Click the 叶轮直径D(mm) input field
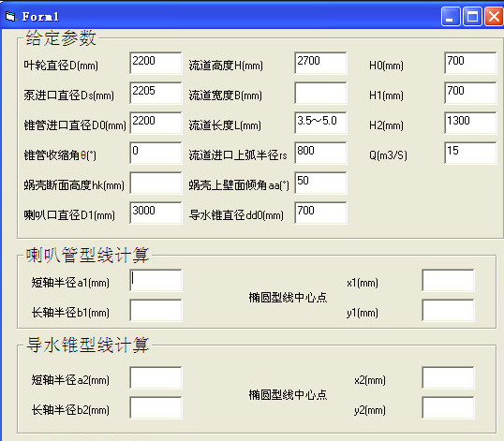Image resolution: width=504 pixels, height=441 pixels. (x=156, y=63)
